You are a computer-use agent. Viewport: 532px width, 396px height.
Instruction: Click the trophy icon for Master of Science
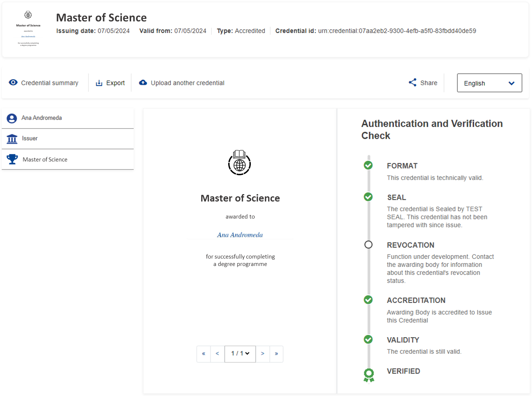click(x=12, y=159)
